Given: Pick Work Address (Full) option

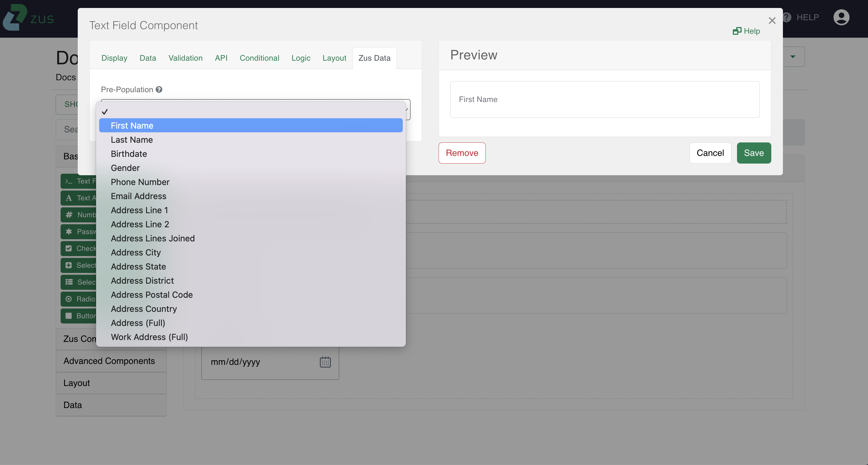Looking at the screenshot, I should [x=149, y=337].
